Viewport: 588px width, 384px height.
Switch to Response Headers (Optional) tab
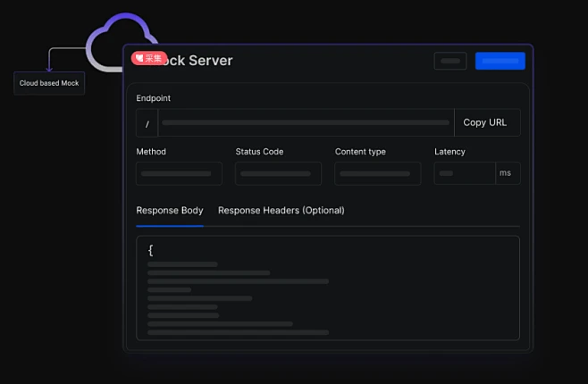(281, 211)
